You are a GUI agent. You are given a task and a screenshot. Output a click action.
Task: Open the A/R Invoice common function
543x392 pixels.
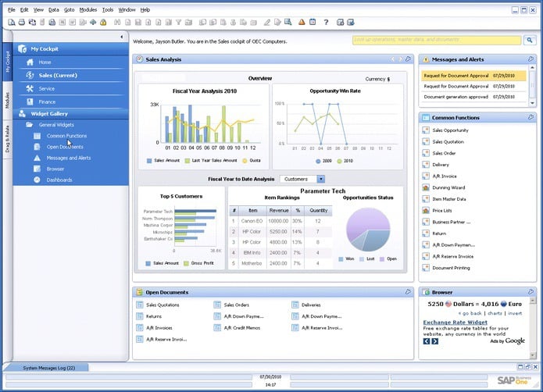(445, 176)
